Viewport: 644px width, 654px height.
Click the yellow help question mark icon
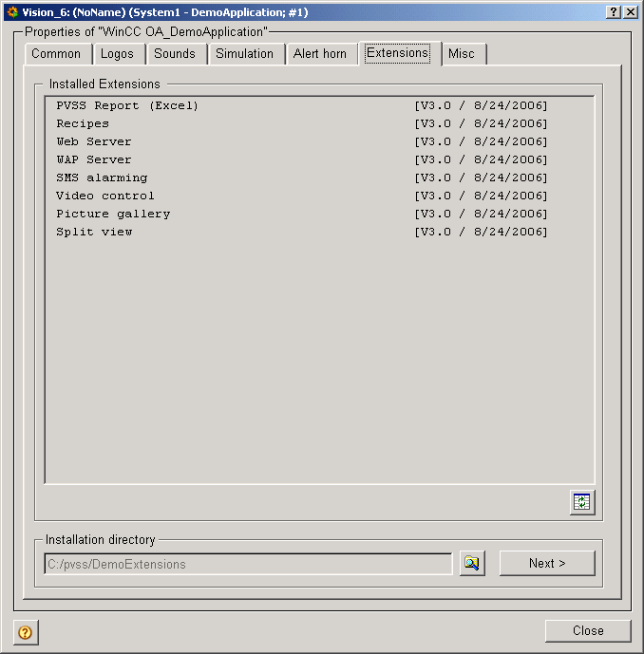[x=26, y=632]
